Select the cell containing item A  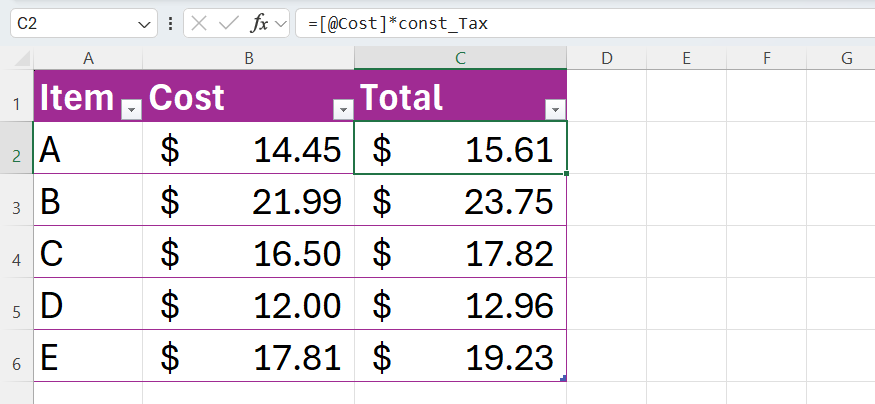[88, 148]
